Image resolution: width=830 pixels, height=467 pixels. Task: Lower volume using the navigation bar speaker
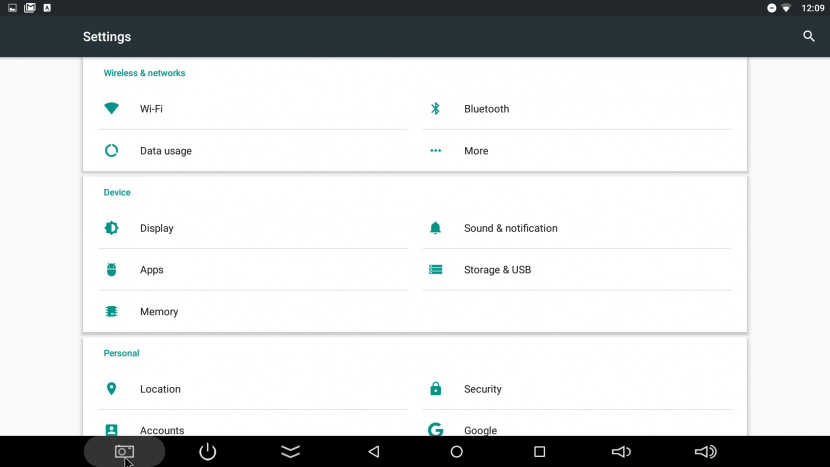point(621,452)
